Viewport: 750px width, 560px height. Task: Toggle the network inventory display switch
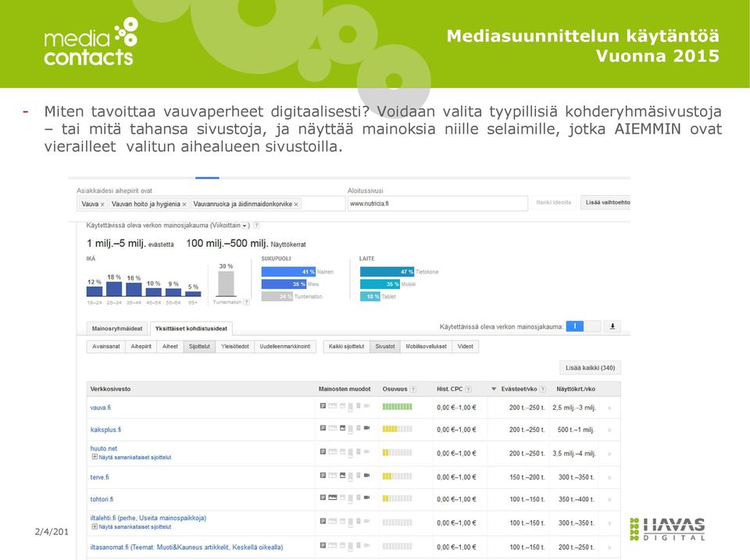pos(583,326)
